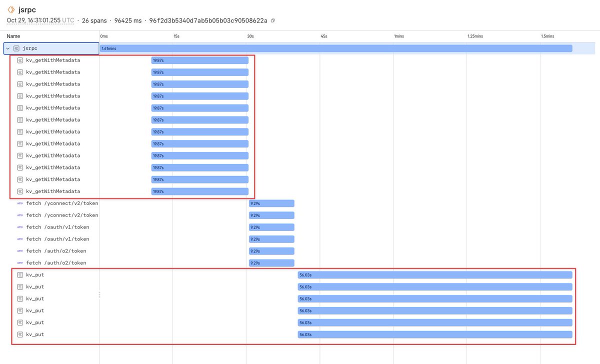Click the timestamp Oct 29, 16:31:01.255
This screenshot has width=600, height=364.
tap(33, 21)
